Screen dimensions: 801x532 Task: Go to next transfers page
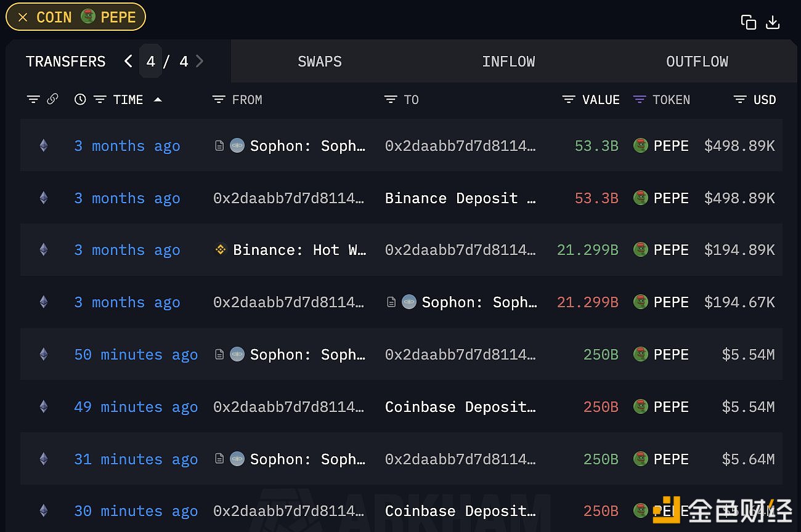(200, 61)
